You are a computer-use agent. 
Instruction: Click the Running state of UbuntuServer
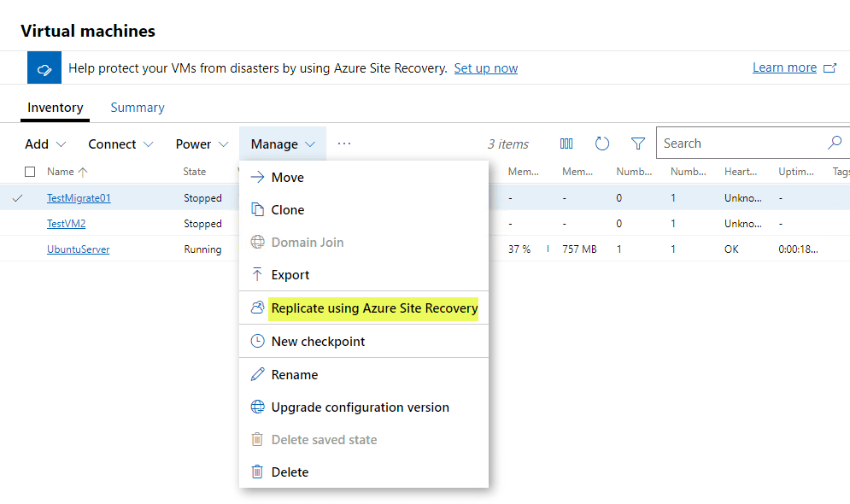(x=202, y=249)
